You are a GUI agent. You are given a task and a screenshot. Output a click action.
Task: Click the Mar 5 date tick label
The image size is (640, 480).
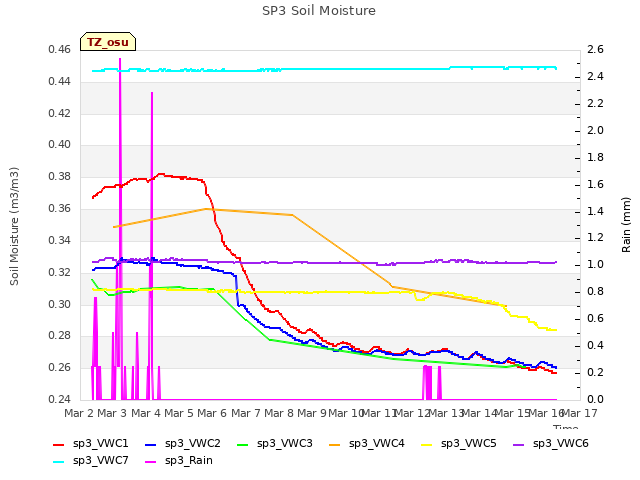[x=179, y=413]
